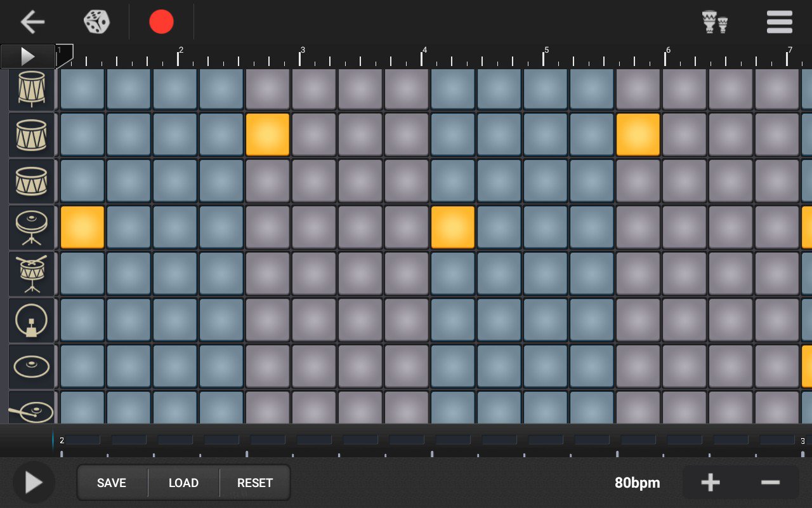Select the snare drum with sticks icon
This screenshot has width=812, height=508.
(31, 274)
